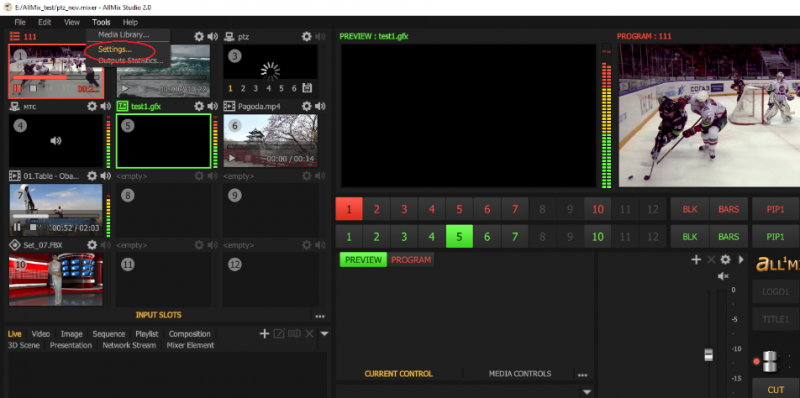Stop playback in input slot 1
The image size is (800, 398).
(33, 88)
